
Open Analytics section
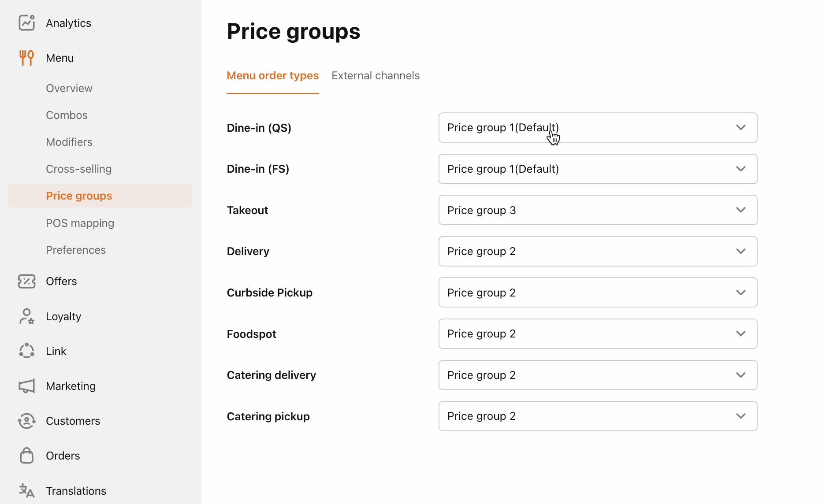coord(68,23)
